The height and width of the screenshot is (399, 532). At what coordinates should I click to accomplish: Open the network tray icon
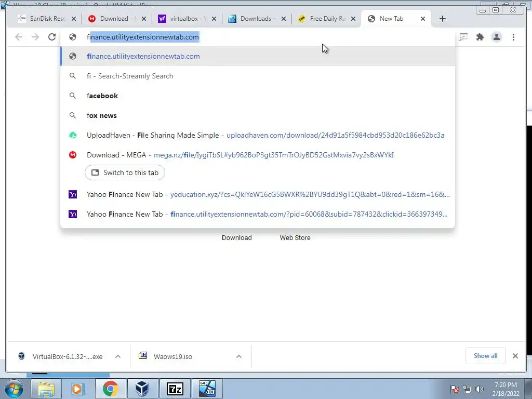pyautogui.click(x=467, y=389)
